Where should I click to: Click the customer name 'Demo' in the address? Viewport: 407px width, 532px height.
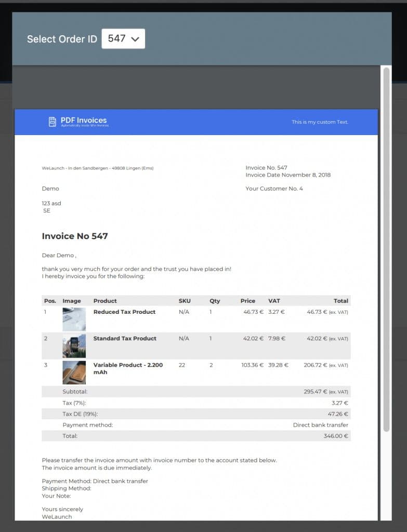(50, 188)
